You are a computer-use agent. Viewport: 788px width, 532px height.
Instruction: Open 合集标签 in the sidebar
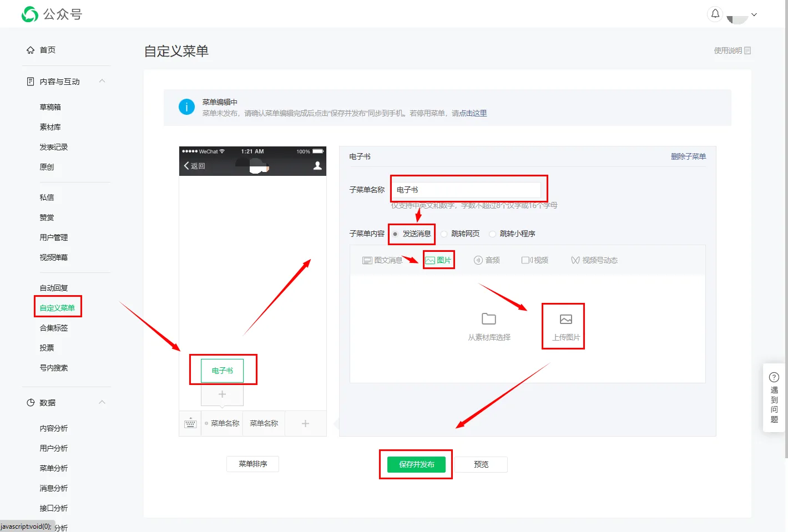[54, 328]
